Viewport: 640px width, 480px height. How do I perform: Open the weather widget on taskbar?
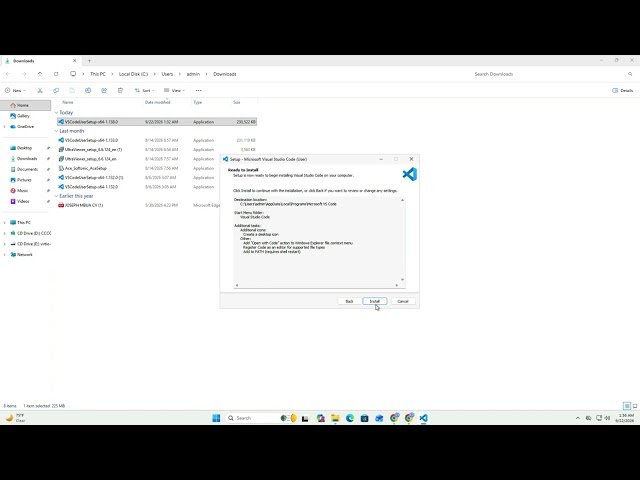coord(16,418)
